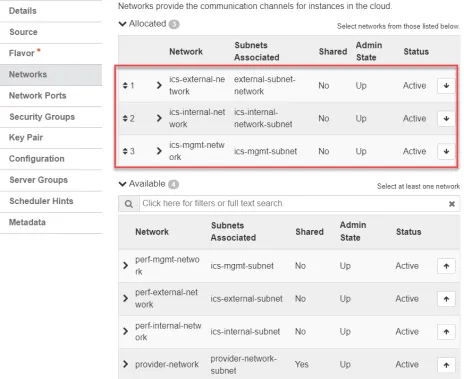The height and width of the screenshot is (379, 464).
Task: Click the ics-internal-subnet cell
Action: [245, 332]
